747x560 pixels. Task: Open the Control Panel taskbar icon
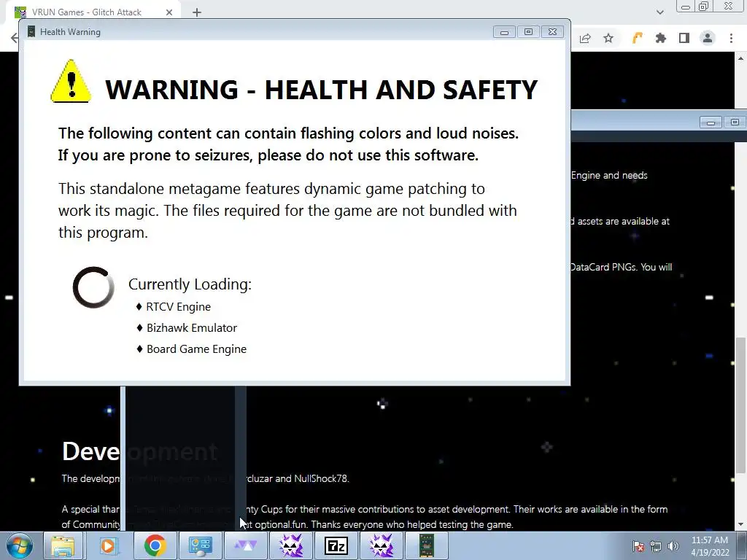pos(200,545)
